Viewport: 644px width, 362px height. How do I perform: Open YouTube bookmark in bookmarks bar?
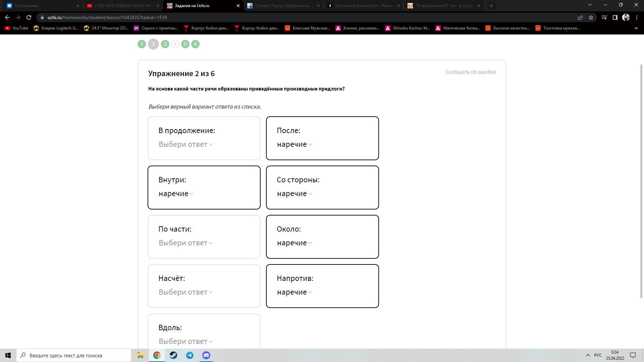[16, 28]
